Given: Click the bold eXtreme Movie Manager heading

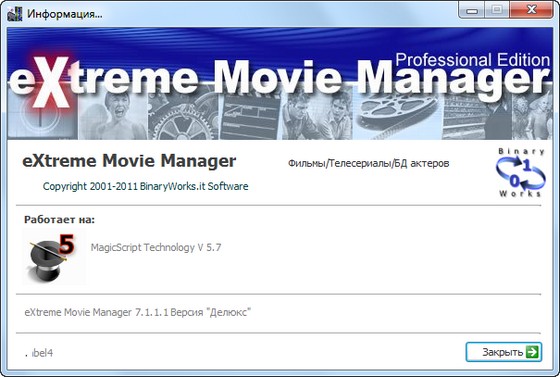Looking at the screenshot, I should point(129,161).
